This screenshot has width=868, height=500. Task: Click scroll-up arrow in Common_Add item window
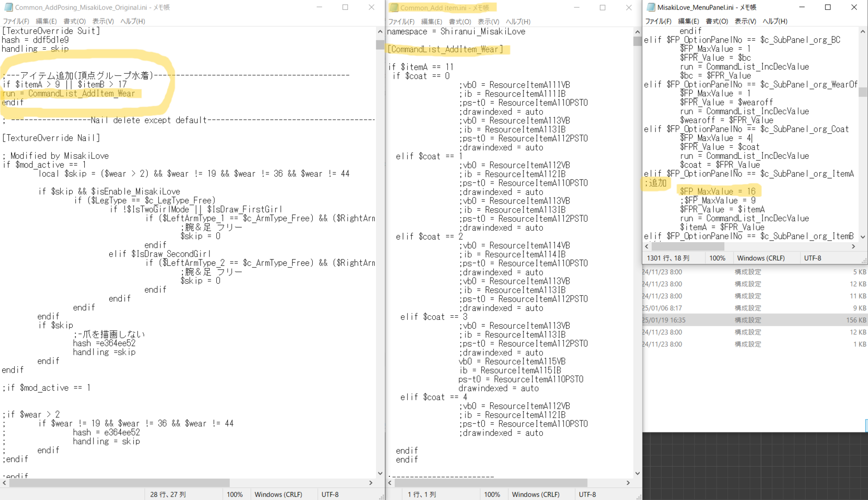pyautogui.click(x=637, y=32)
